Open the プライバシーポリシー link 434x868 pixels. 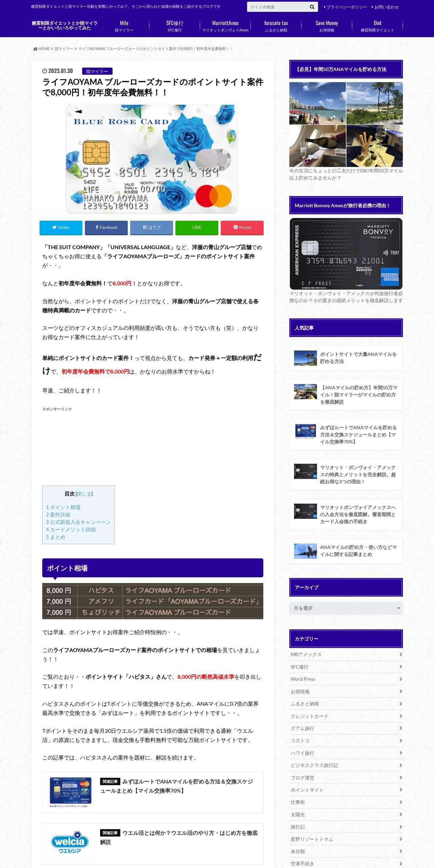(345, 7)
